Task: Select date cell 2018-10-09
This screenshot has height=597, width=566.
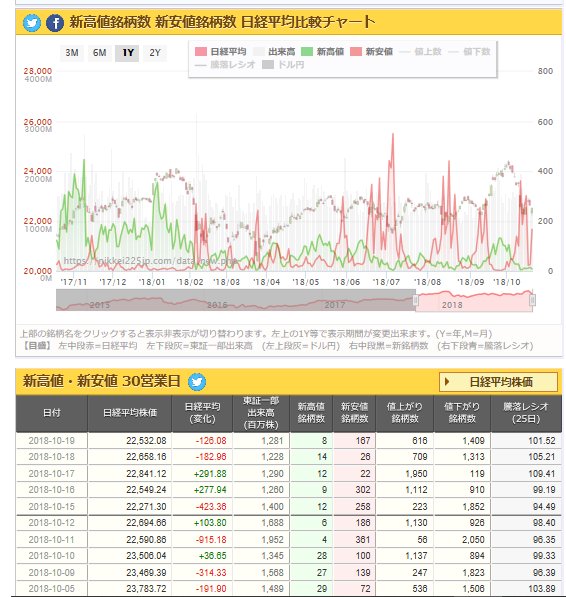Action: 52,572
